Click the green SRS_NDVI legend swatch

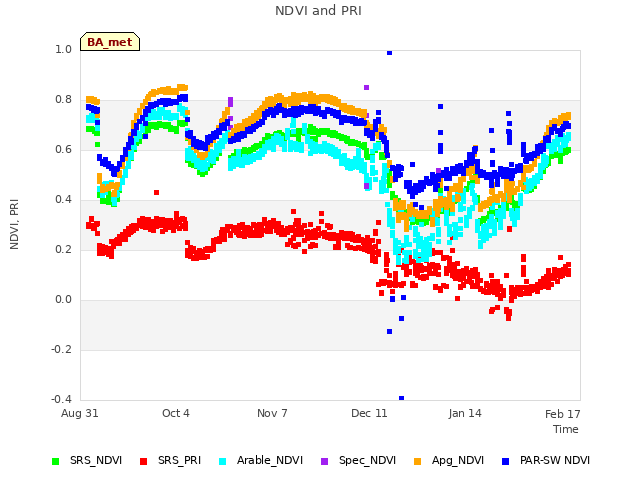click(56, 461)
